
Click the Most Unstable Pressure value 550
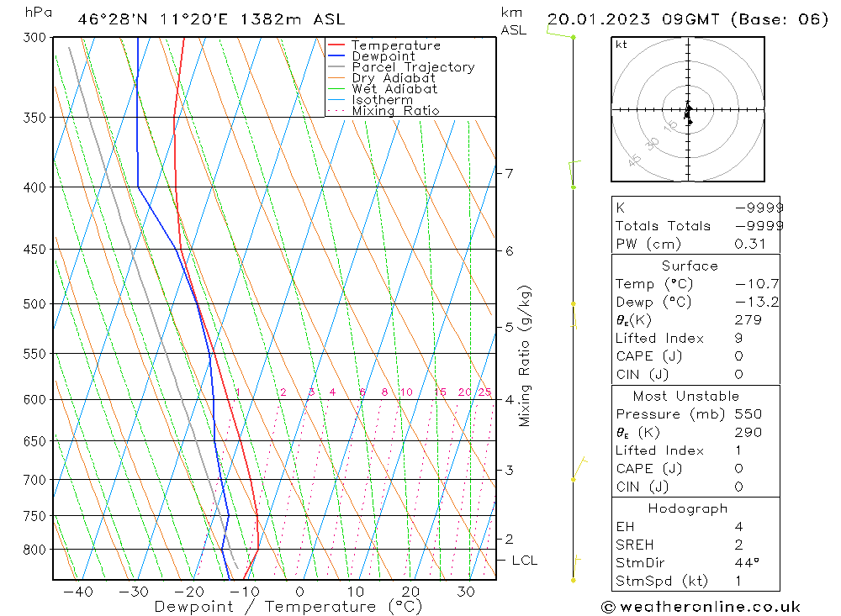click(x=748, y=413)
